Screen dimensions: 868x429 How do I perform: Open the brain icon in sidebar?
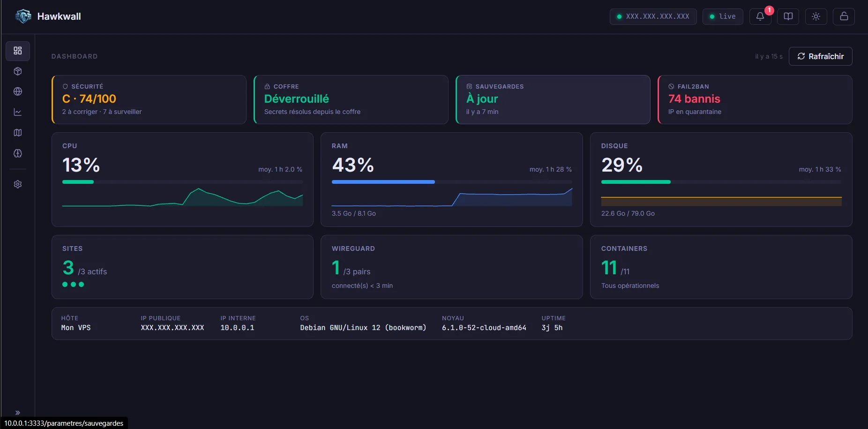coord(18,153)
